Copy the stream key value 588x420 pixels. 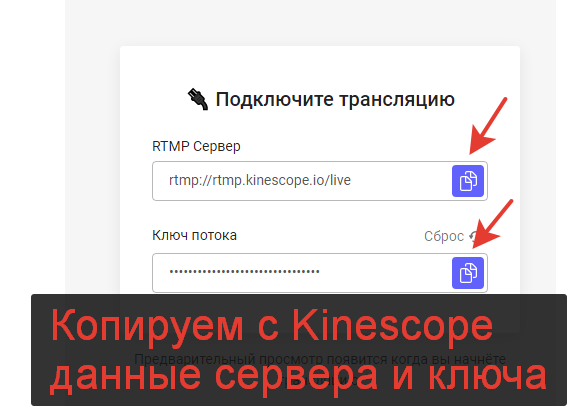pyautogui.click(x=468, y=273)
